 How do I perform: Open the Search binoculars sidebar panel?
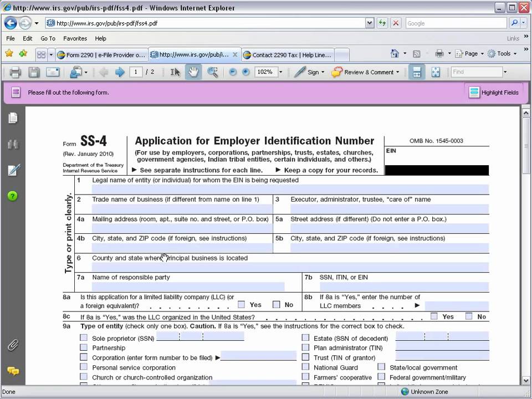(x=13, y=145)
